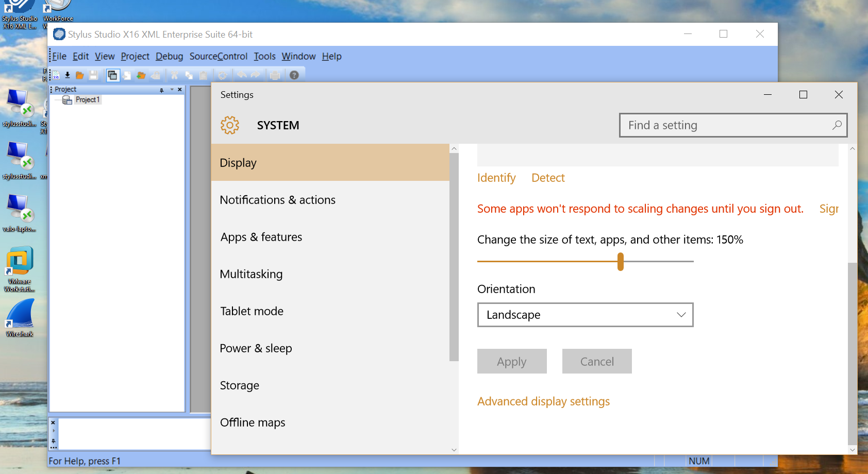Click the open project folder icon with green arrow
This screenshot has width=868, height=474.
141,76
